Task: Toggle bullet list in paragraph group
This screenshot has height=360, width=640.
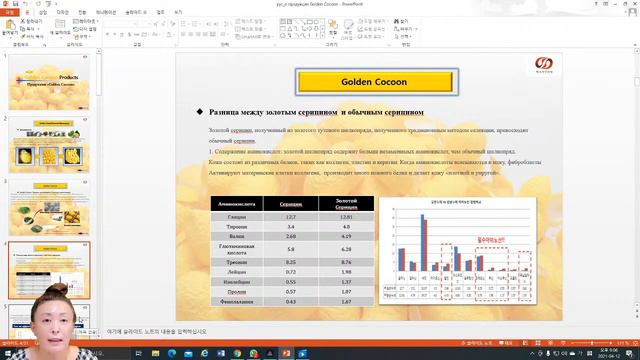Action: (x=184, y=24)
